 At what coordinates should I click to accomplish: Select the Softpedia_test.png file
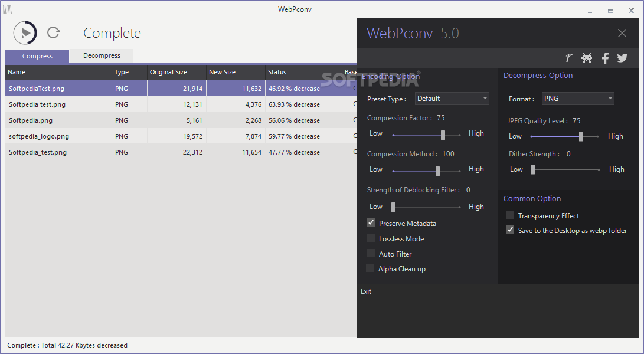click(x=37, y=152)
